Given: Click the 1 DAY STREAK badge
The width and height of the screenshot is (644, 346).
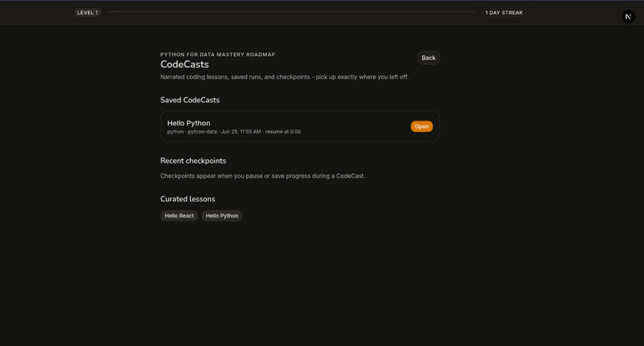Looking at the screenshot, I should point(504,13).
